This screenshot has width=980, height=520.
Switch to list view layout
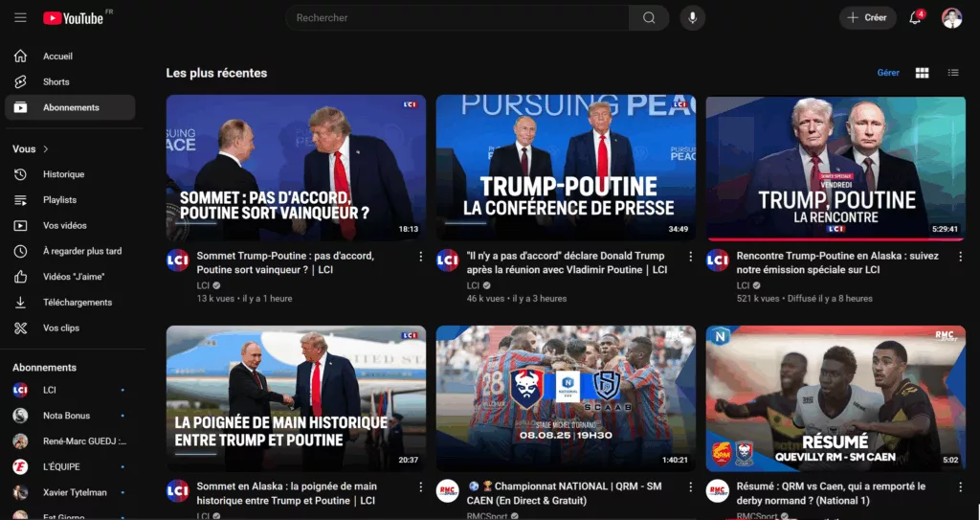pyautogui.click(x=953, y=73)
